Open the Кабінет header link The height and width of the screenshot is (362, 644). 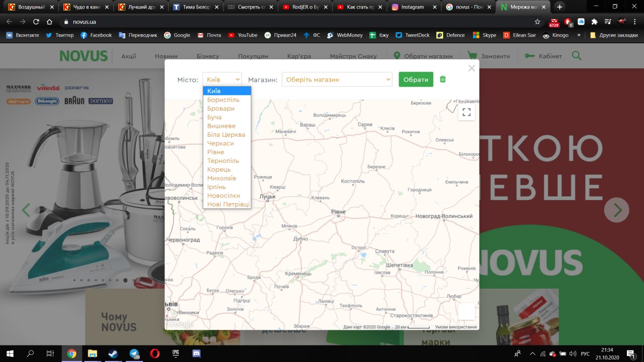point(543,56)
